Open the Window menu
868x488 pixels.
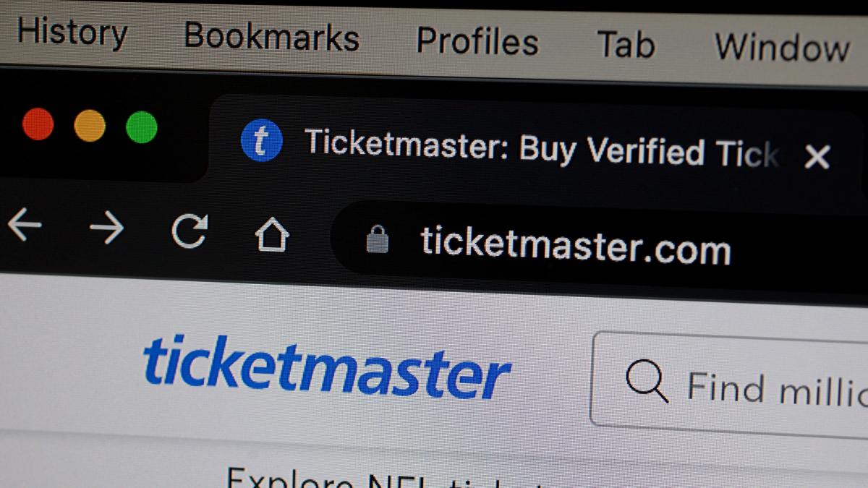coord(782,48)
